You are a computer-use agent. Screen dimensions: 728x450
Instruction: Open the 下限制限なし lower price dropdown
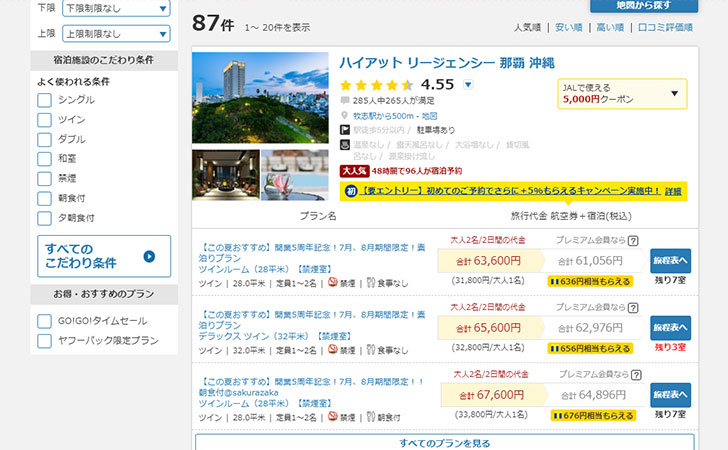click(116, 8)
